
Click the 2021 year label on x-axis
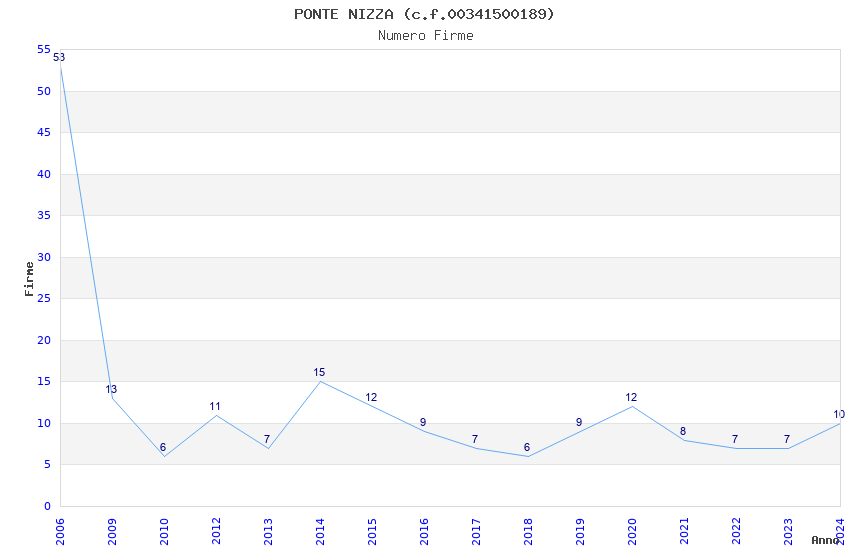(684, 531)
